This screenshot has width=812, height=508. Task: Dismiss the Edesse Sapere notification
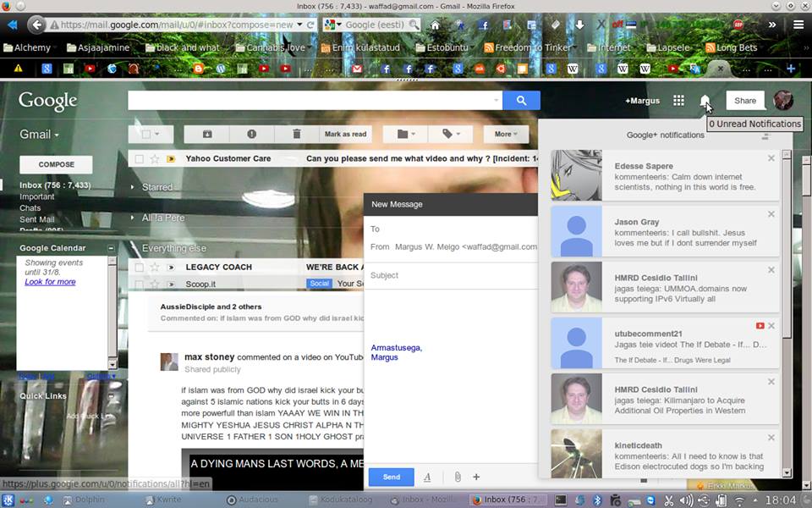[771, 158]
